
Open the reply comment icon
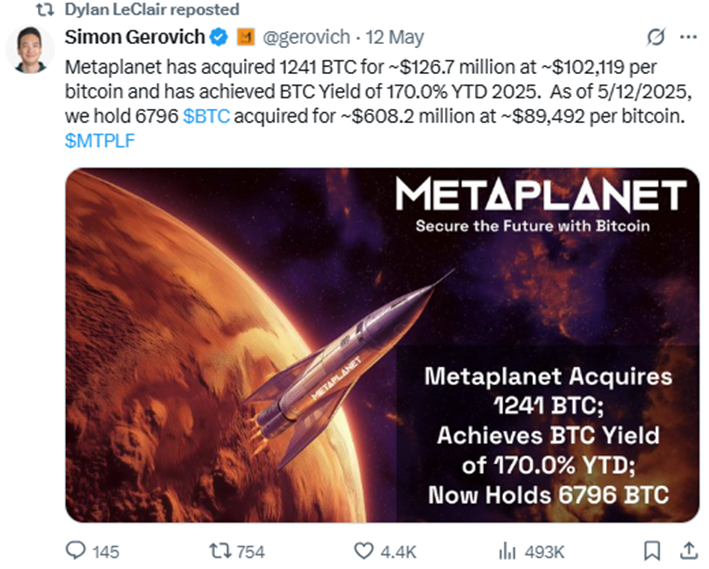[76, 551]
